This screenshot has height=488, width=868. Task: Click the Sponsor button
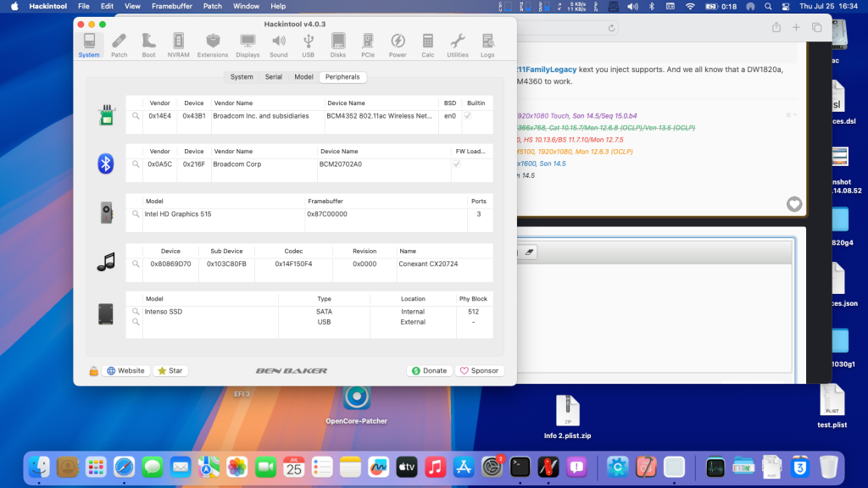click(x=480, y=370)
